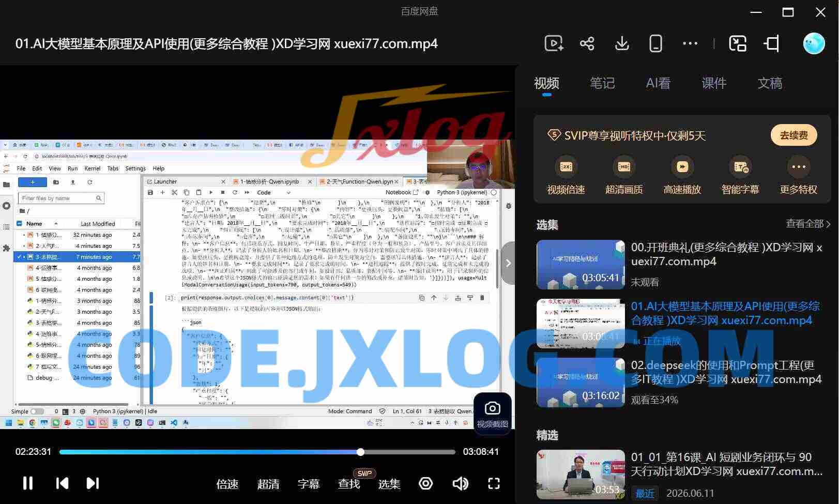Enter fullscreen mode
839x504 pixels.
pyautogui.click(x=494, y=483)
